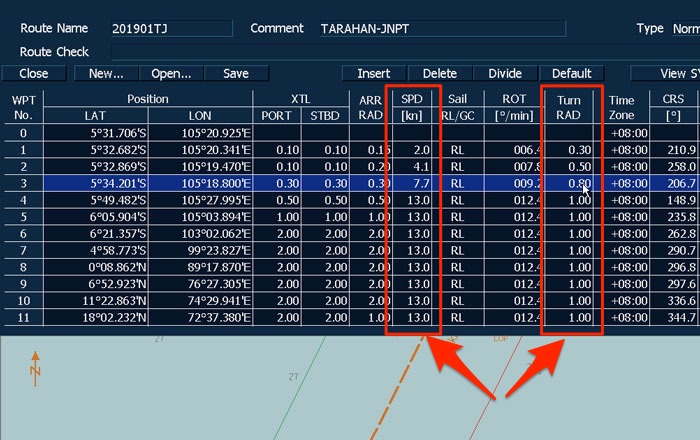Select waypoint row number 5

point(23,217)
